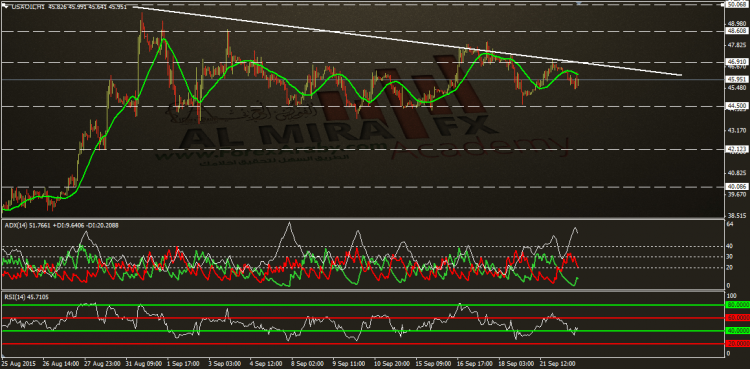
Task: Click the 40.825 price scale value
Action: [x=736, y=173]
